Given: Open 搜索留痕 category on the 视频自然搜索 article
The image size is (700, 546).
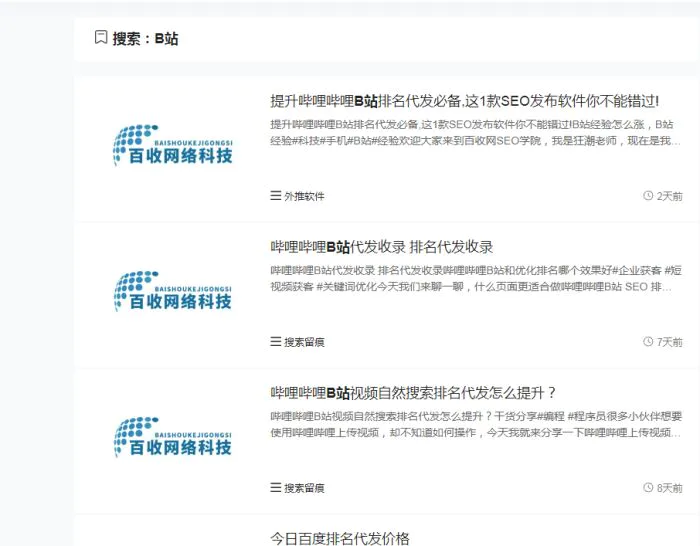Looking at the screenshot, I should pos(304,488).
